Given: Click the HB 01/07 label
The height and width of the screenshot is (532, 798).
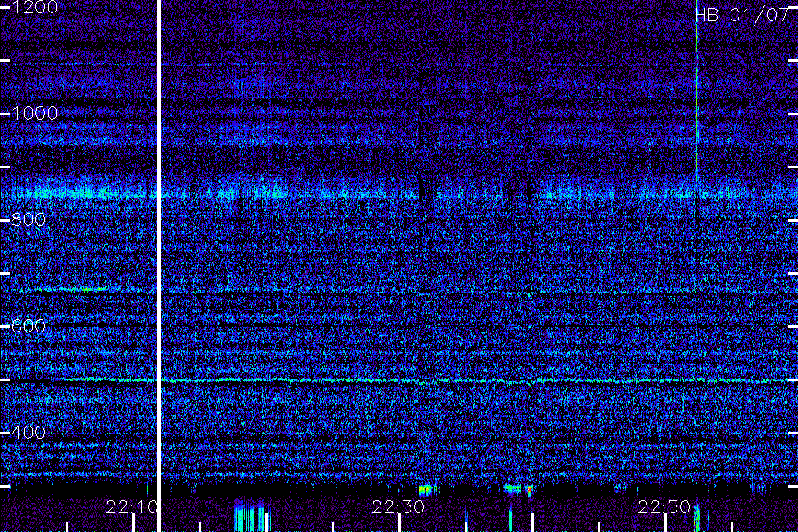Looking at the screenshot, I should 742,15.
